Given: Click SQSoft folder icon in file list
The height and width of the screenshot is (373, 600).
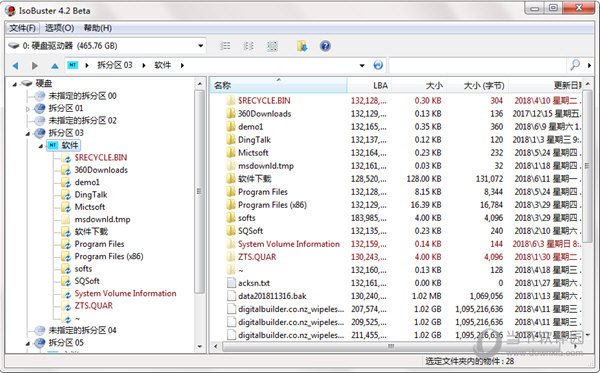Looking at the screenshot, I should (231, 231).
